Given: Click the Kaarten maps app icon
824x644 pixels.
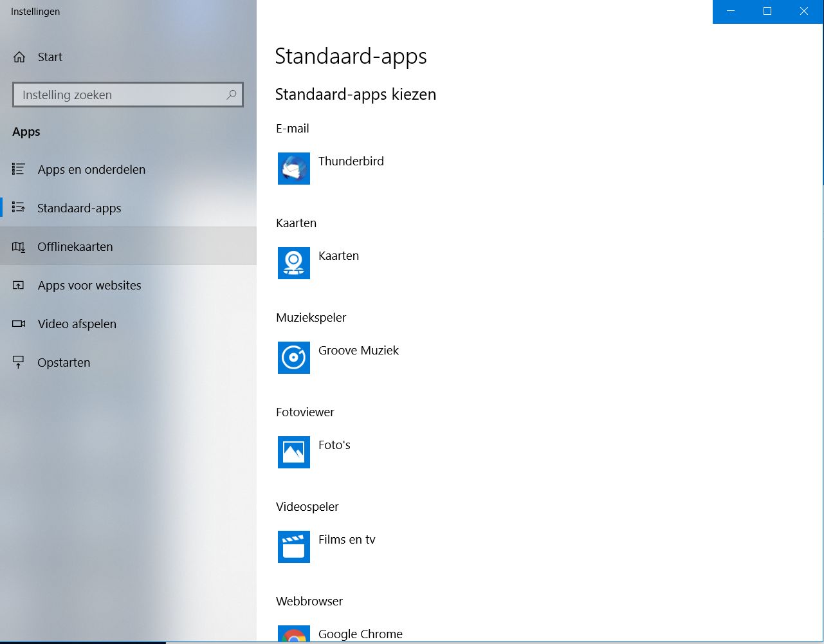Looking at the screenshot, I should [294, 263].
